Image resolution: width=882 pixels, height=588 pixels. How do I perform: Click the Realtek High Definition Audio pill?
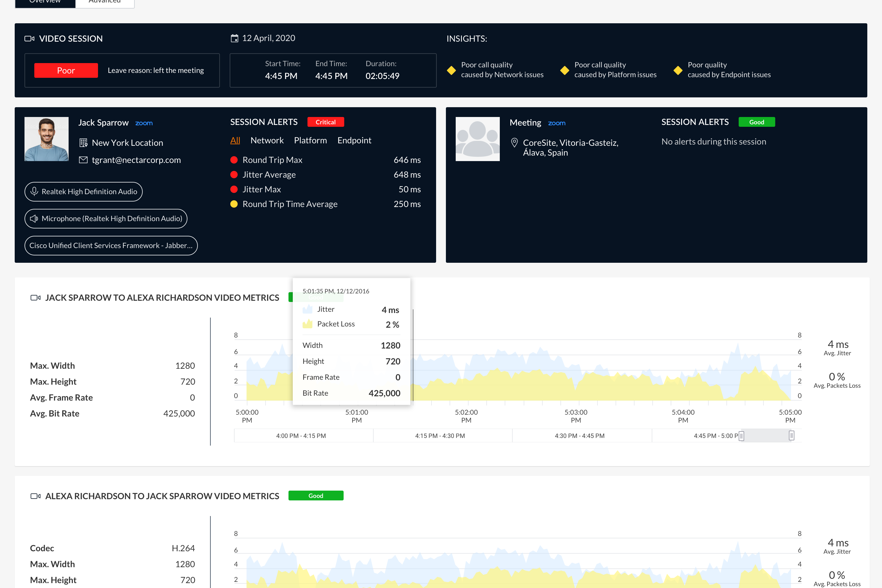pyautogui.click(x=84, y=192)
